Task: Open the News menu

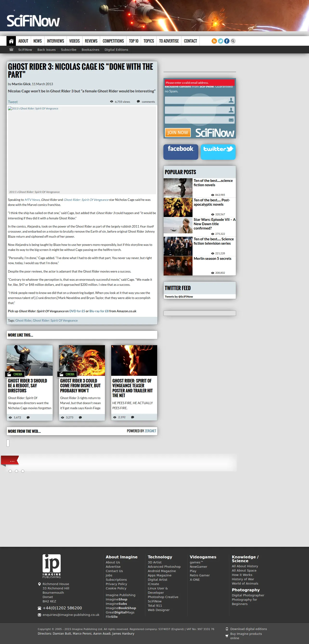Action: (x=38, y=41)
